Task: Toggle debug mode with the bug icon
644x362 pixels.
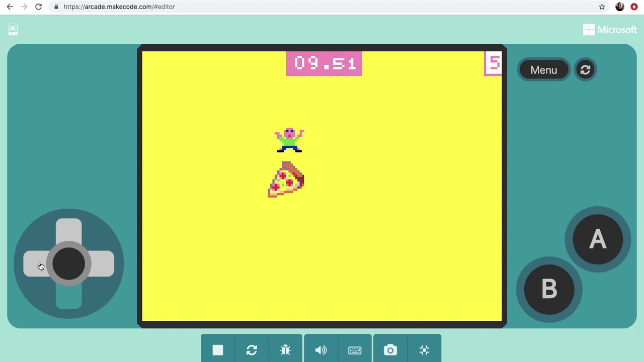Action: [x=285, y=349]
